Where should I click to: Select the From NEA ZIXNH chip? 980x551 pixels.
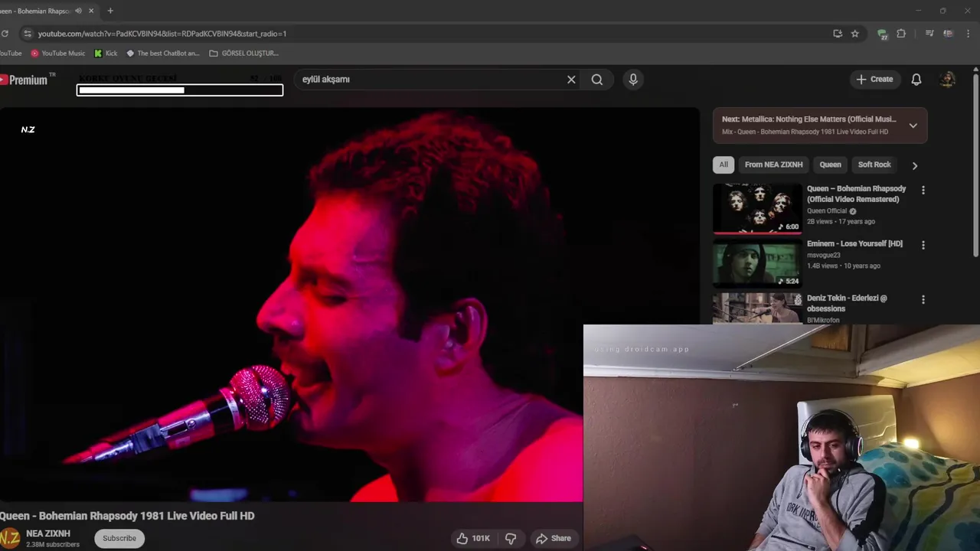[x=773, y=165]
